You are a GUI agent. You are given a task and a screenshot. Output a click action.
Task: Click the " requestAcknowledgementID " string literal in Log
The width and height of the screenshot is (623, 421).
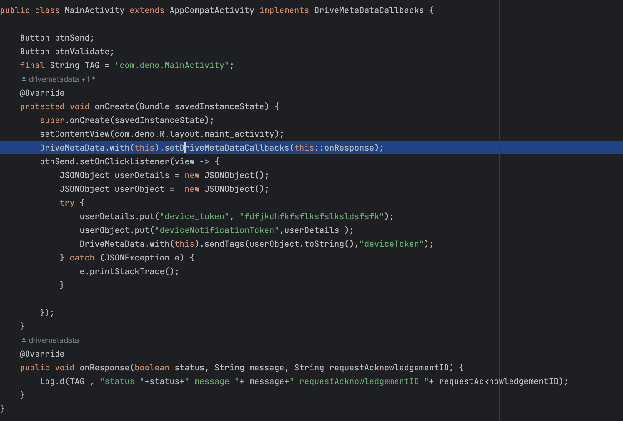pos(361,381)
